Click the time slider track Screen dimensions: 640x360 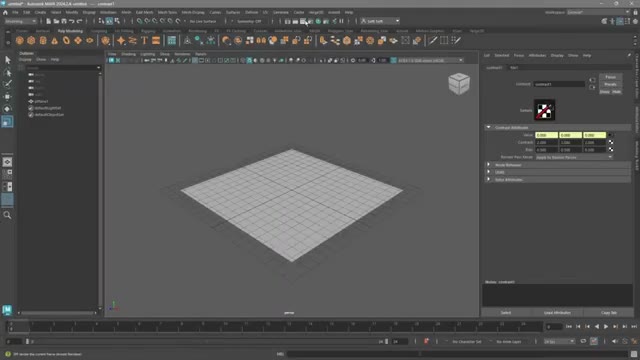pos(276,327)
